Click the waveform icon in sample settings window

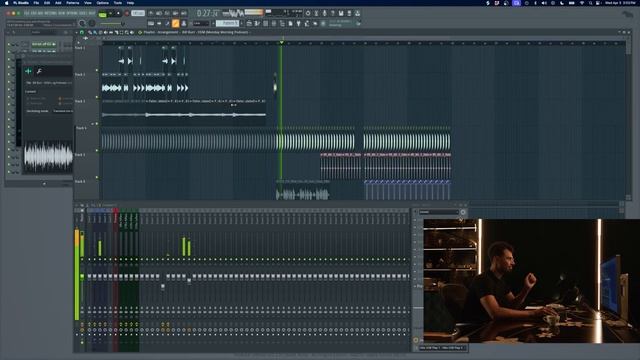(x=28, y=71)
